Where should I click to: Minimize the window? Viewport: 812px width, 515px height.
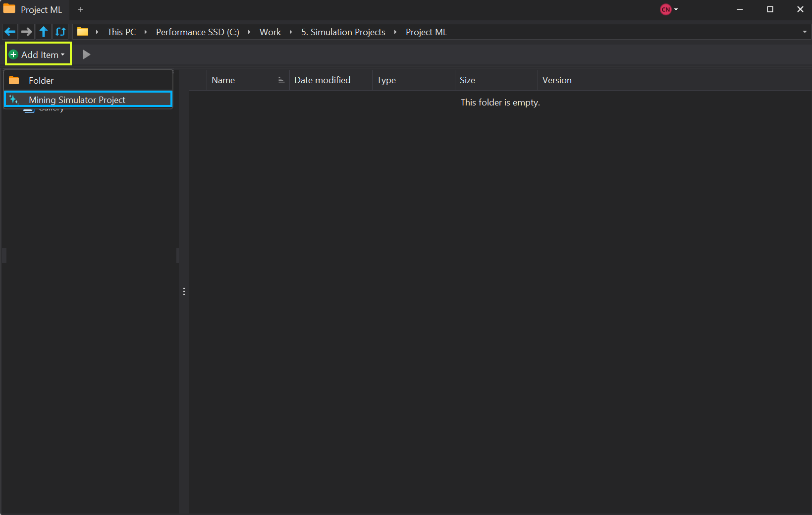point(740,9)
